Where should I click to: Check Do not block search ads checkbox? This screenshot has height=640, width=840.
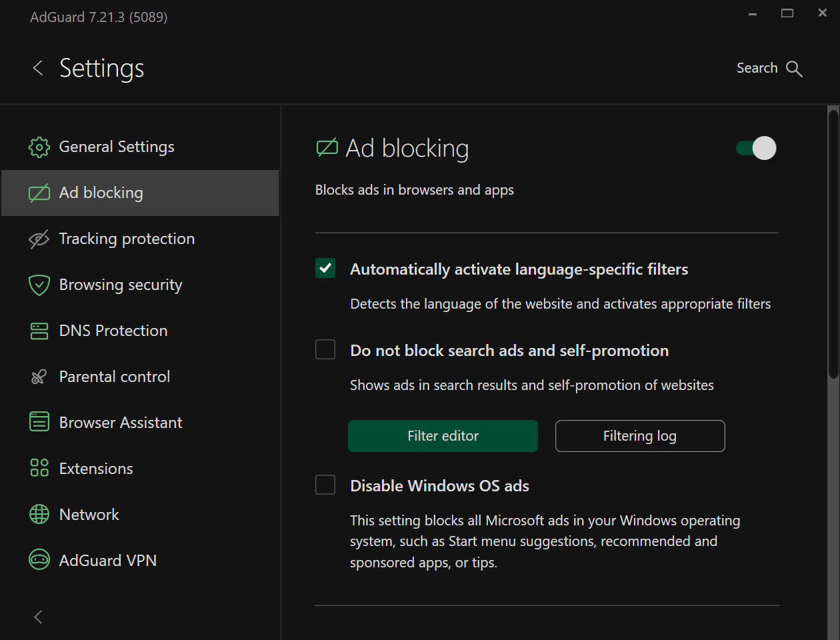pos(325,349)
